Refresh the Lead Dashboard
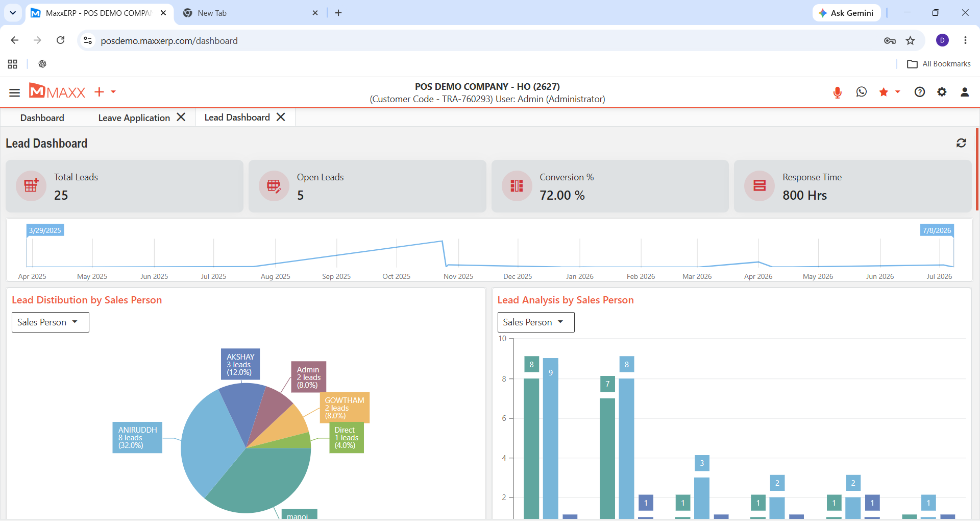Viewport: 980px width, 521px height. click(x=961, y=143)
